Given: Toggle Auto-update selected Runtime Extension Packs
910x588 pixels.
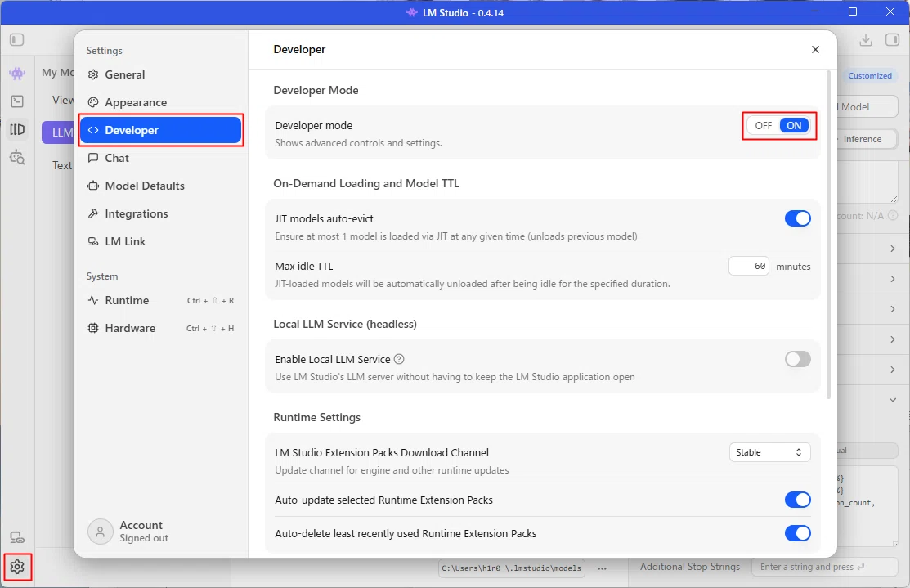Looking at the screenshot, I should click(797, 500).
